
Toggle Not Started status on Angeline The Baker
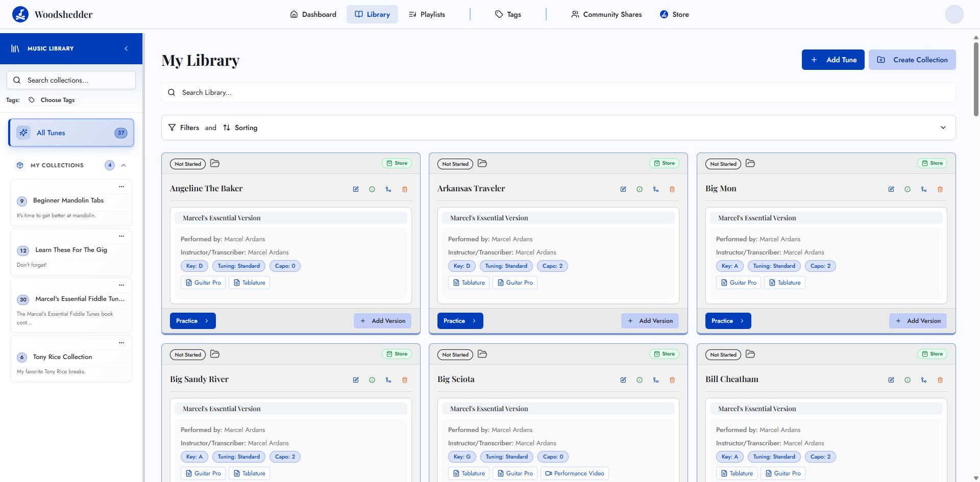[188, 164]
